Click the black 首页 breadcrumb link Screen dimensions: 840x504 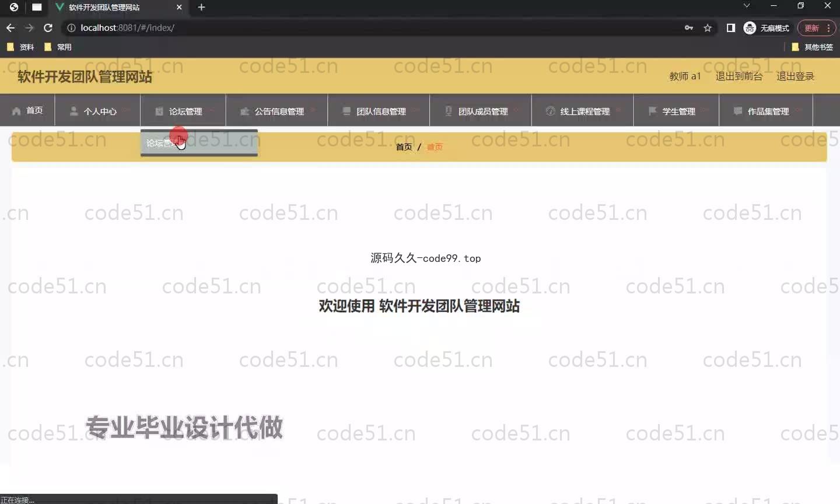coord(404,147)
